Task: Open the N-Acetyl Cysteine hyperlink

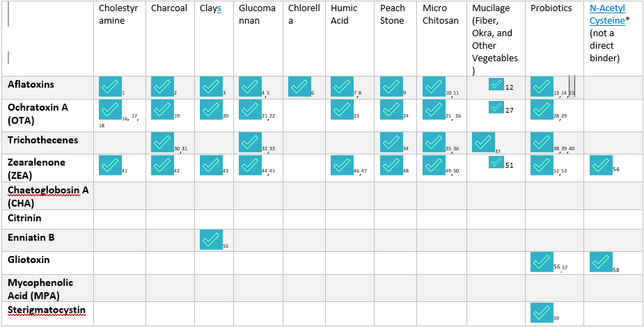Action: (607, 14)
